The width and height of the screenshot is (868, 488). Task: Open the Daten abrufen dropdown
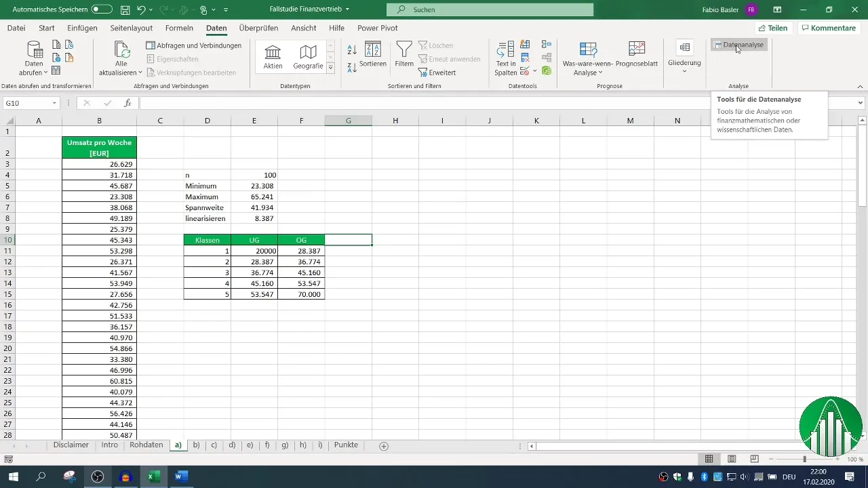click(34, 58)
